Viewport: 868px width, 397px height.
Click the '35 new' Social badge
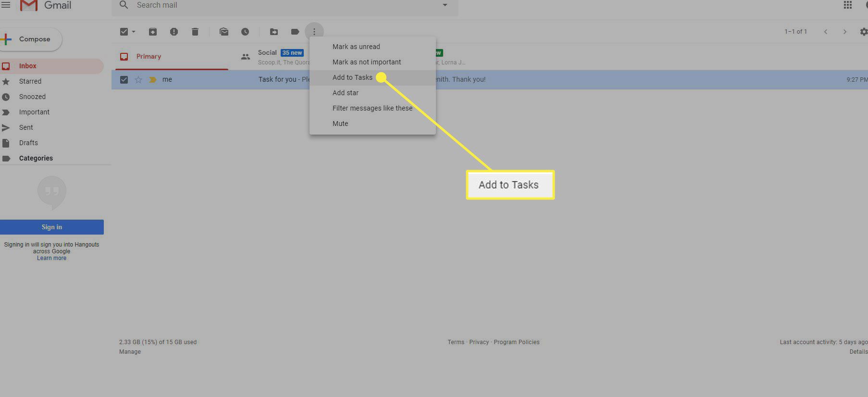[292, 53]
